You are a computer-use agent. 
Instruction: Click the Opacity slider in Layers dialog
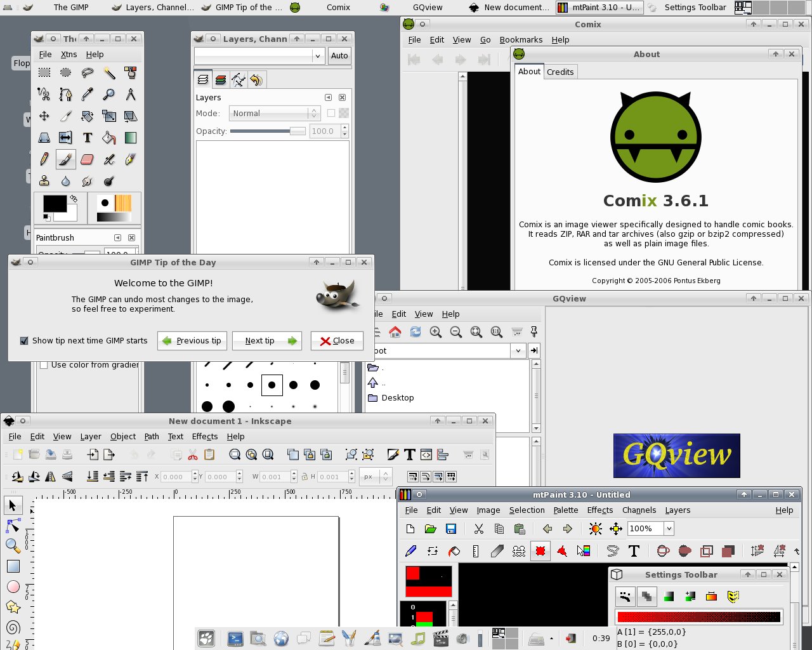(x=268, y=131)
